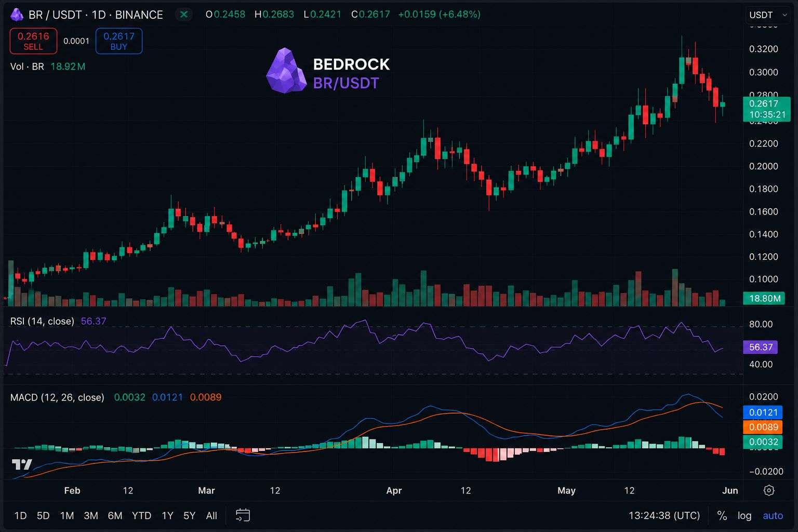Click the purple 56.37 RSI axis label
The height and width of the screenshot is (532, 798).
coord(761,347)
